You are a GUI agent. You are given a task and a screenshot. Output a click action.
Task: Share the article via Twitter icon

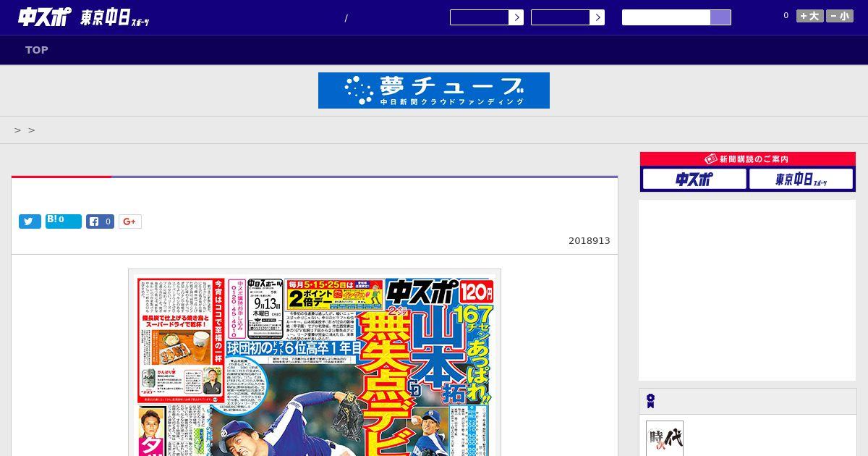coord(30,221)
